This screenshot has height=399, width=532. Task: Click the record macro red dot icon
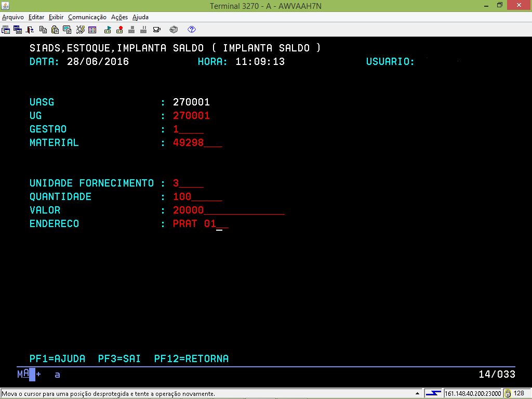coord(119,30)
